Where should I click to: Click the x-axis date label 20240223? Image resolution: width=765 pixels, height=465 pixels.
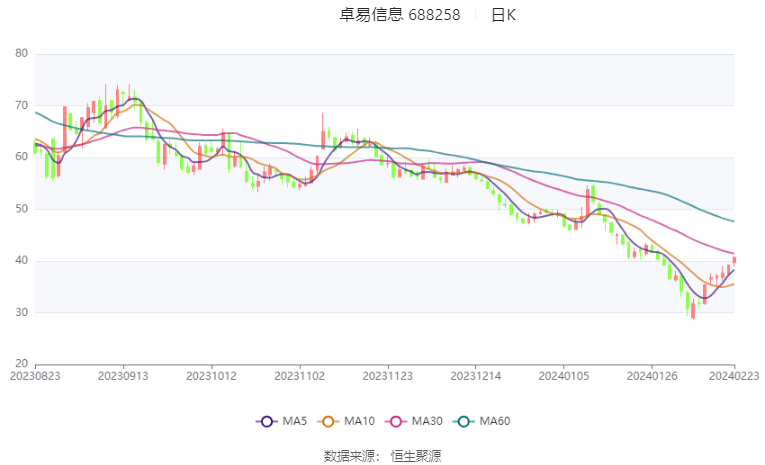[734, 376]
